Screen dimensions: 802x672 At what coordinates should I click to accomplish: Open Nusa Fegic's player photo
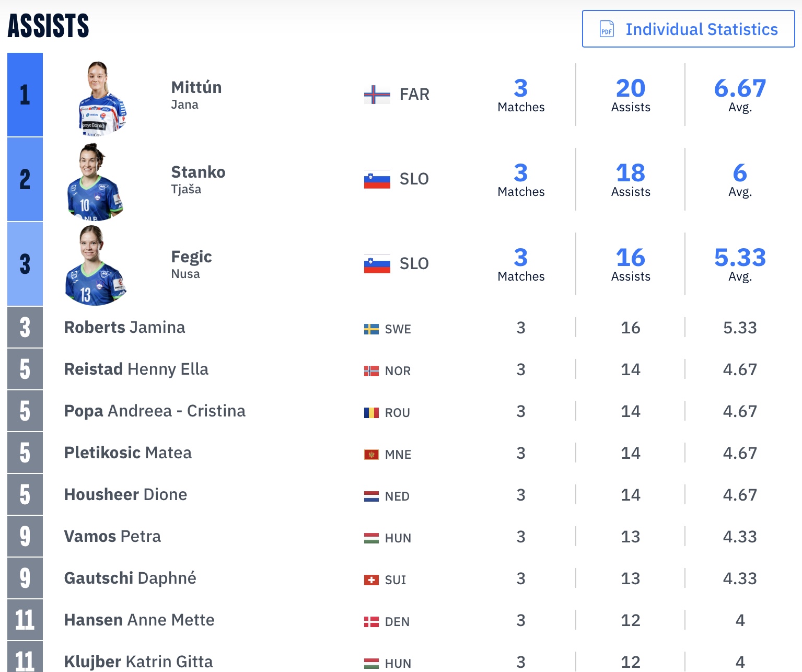tap(95, 265)
